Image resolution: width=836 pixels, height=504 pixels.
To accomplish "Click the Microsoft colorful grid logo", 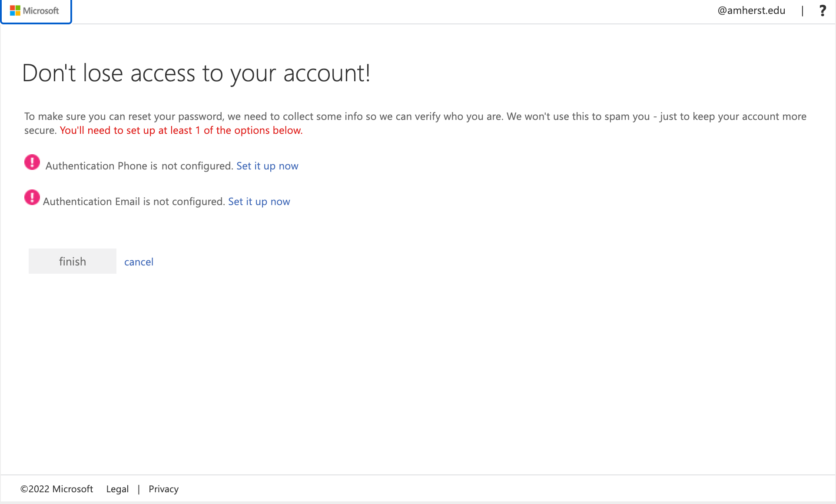I will (x=13, y=11).
